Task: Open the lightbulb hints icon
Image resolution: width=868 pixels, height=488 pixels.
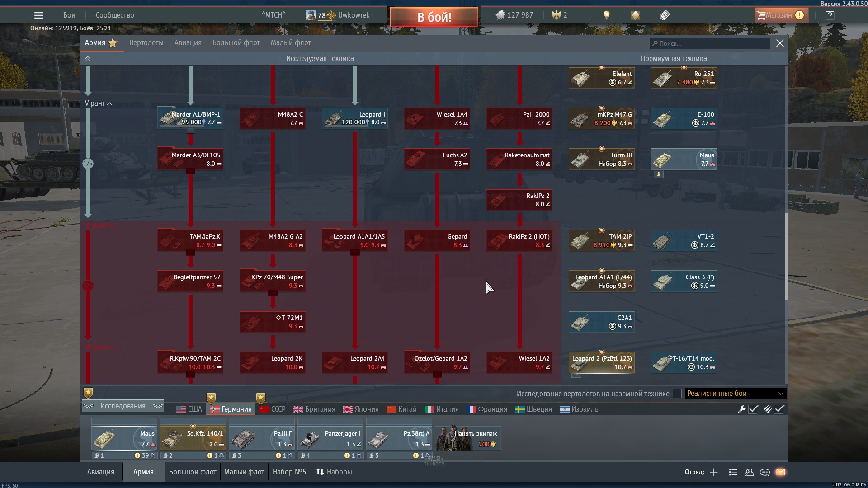Action: (x=607, y=15)
